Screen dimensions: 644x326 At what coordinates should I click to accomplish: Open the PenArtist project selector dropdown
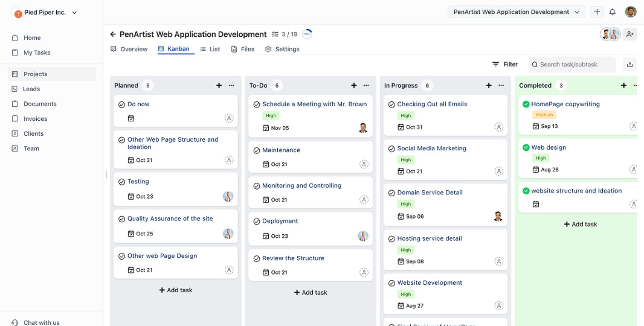pos(516,12)
